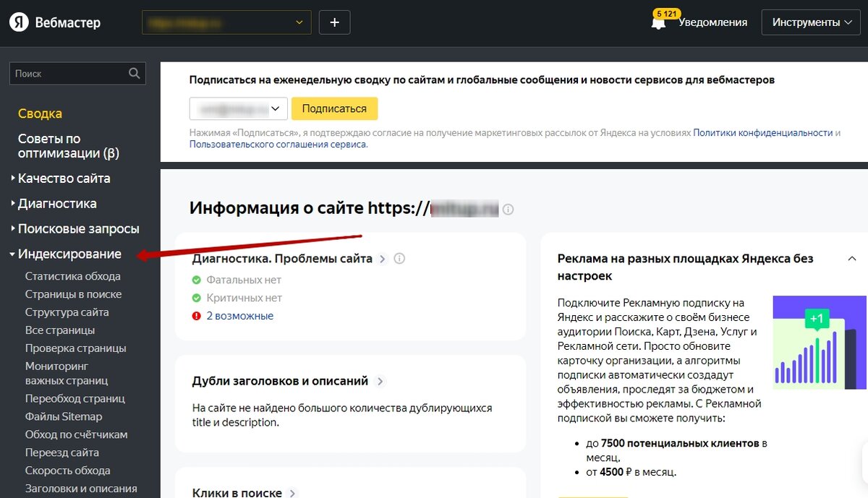Expand Качество сайта menu
868x498 pixels.
64,179
